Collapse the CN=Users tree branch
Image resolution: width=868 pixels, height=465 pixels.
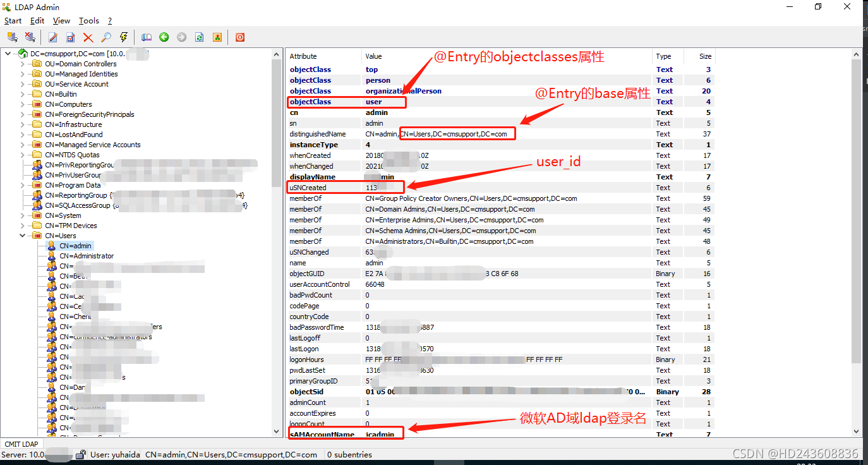[x=21, y=235]
